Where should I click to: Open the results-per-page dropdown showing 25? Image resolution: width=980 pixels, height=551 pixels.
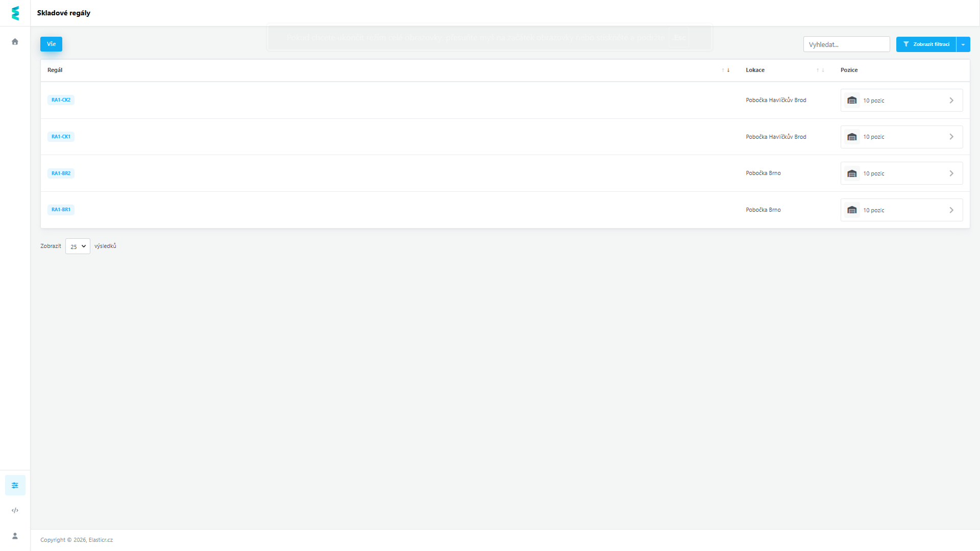(78, 246)
